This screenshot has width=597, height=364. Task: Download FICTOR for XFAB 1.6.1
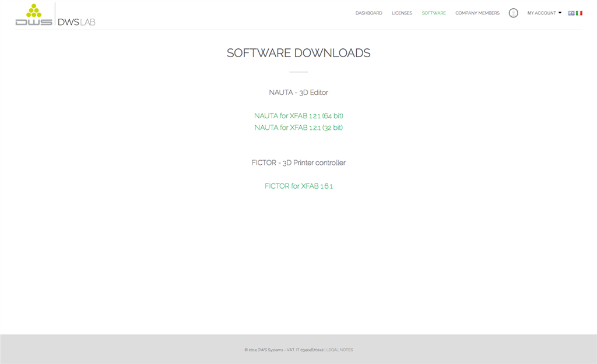pos(298,186)
